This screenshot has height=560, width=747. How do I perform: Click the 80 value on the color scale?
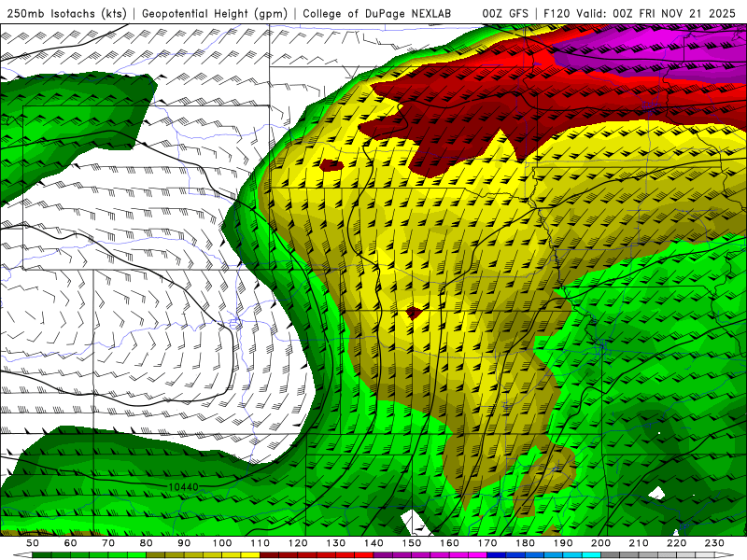147,543
